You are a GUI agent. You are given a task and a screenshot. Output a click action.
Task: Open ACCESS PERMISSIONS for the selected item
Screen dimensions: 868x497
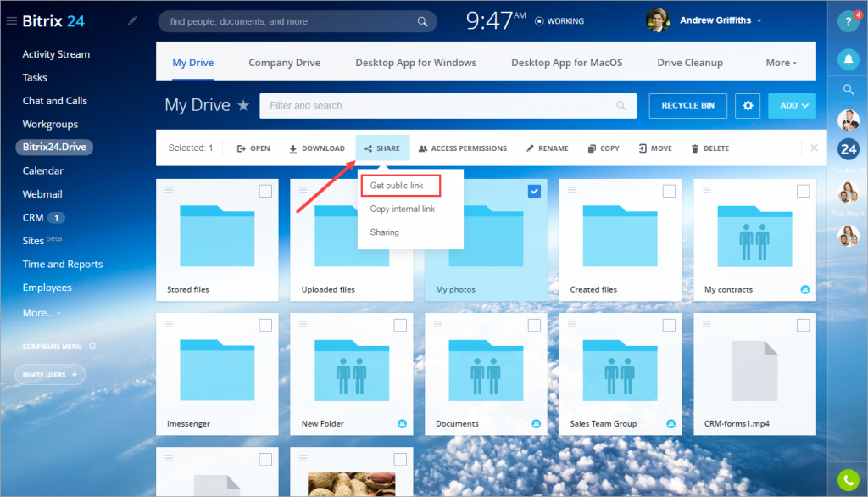click(463, 148)
